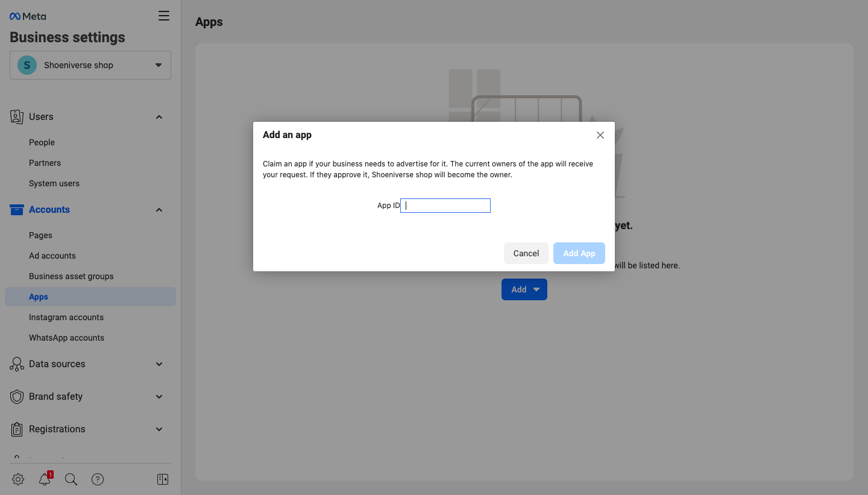This screenshot has width=868, height=495.
Task: Click the Data sources icon
Action: coord(17,364)
